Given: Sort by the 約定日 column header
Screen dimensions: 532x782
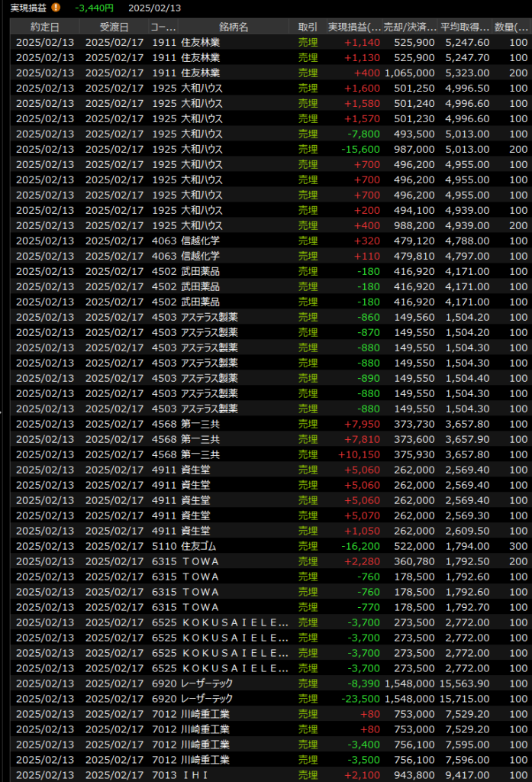Looking at the screenshot, I should click(x=44, y=27).
